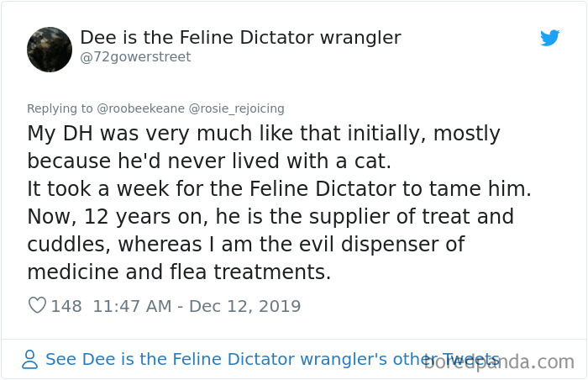Image resolution: width=588 pixels, height=380 pixels.
Task: Click the line starting "My DH was very much"
Action: 264,134
